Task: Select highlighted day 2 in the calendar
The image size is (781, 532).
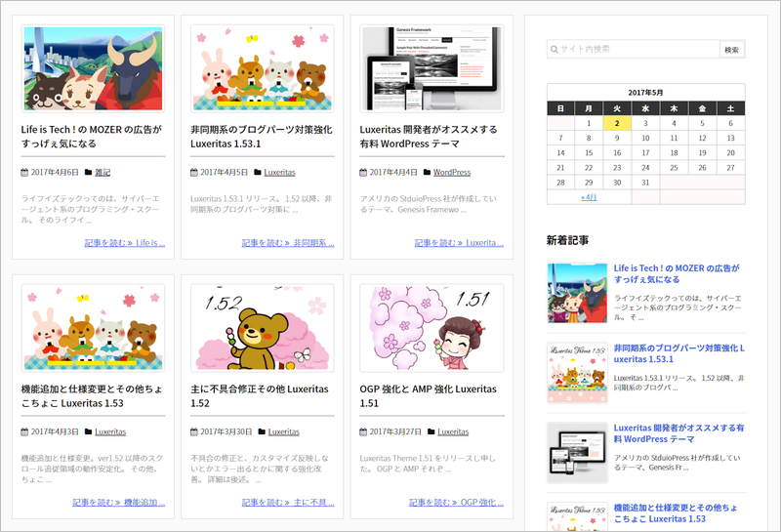Action: coord(617,123)
